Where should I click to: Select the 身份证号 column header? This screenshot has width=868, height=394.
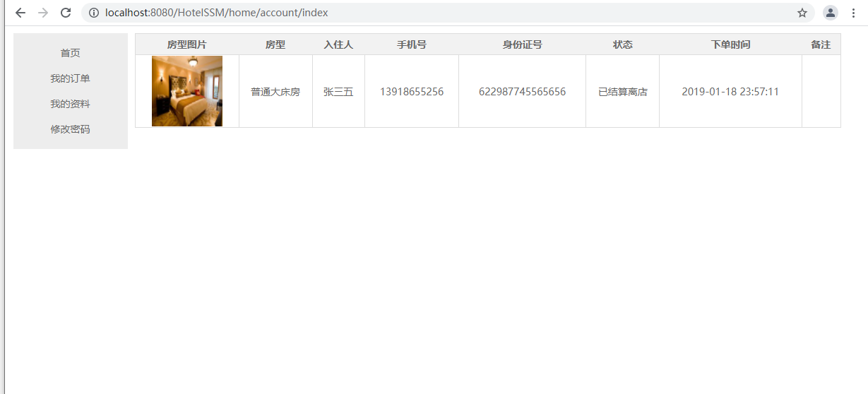[523, 44]
